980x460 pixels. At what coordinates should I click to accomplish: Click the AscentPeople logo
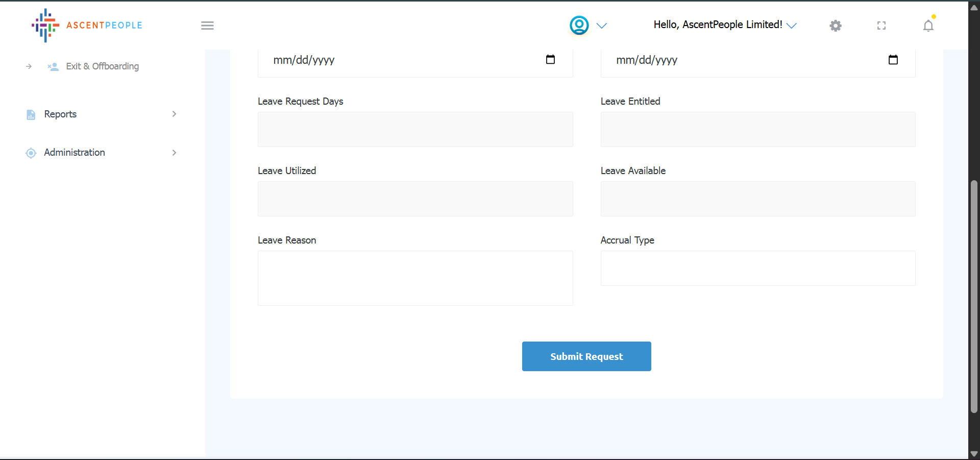pos(87,25)
